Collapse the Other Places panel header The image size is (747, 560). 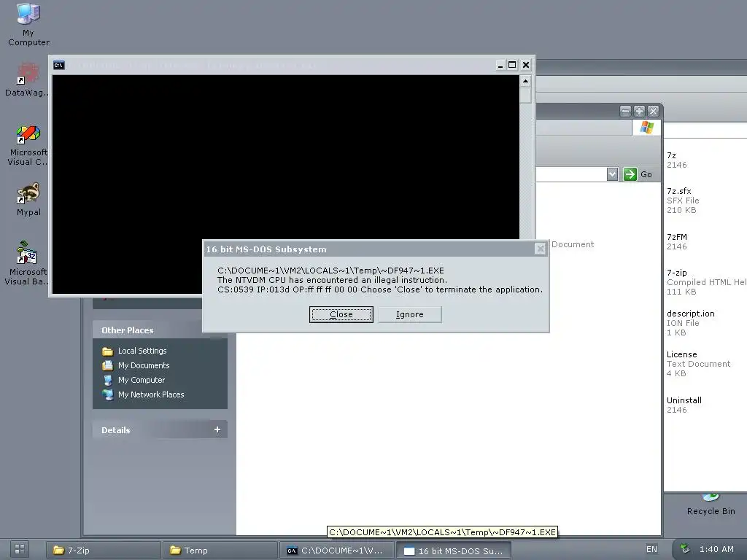(x=160, y=330)
